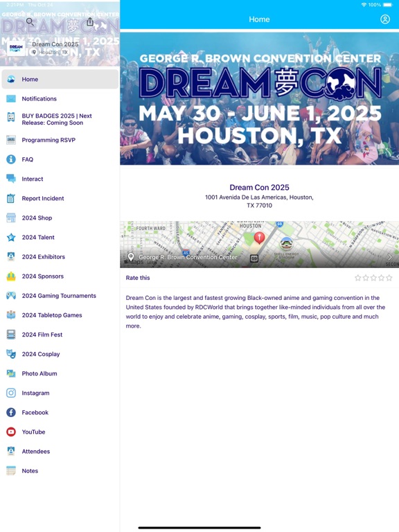Image resolution: width=399 pixels, height=532 pixels.
Task: Click the Buy Badges ticket icon
Action: point(11,117)
